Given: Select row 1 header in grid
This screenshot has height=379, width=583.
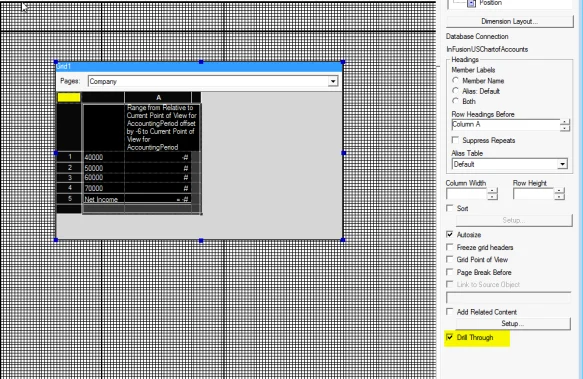Looking at the screenshot, I should pyautogui.click(x=69, y=157).
